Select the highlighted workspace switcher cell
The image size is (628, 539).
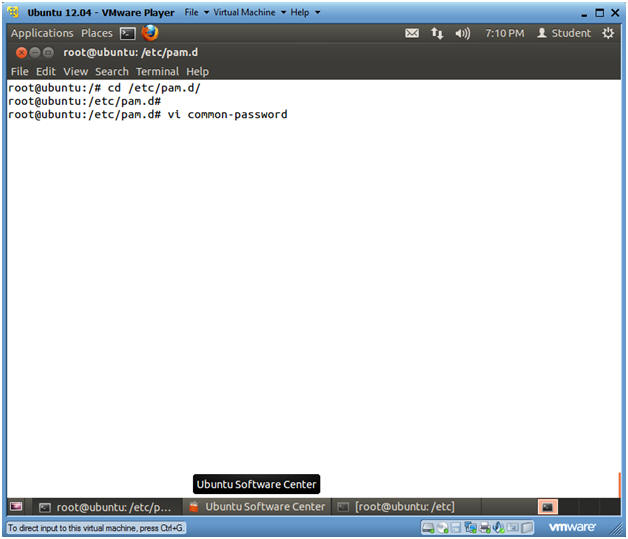pyautogui.click(x=547, y=507)
